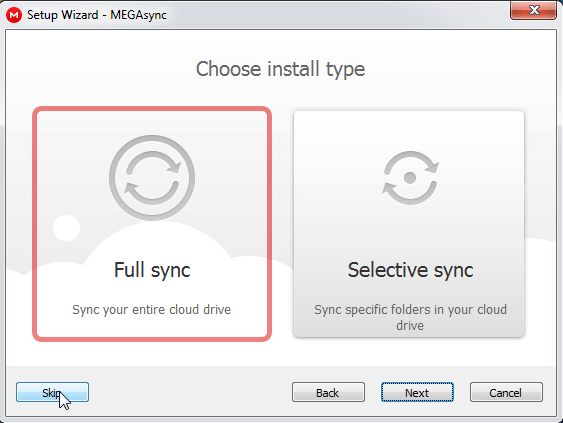
Task: Click the MEGA logo in title bar
Action: 14,15
